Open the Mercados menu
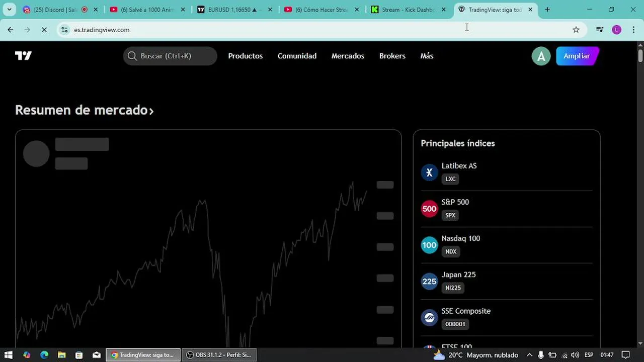644x362 pixels. click(x=348, y=56)
